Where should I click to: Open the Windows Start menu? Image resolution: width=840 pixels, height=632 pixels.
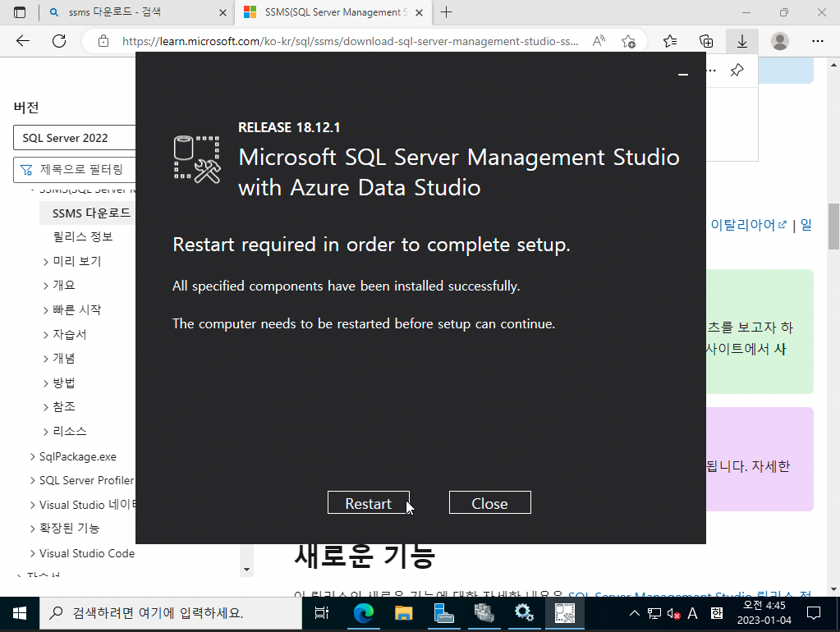[19, 614]
